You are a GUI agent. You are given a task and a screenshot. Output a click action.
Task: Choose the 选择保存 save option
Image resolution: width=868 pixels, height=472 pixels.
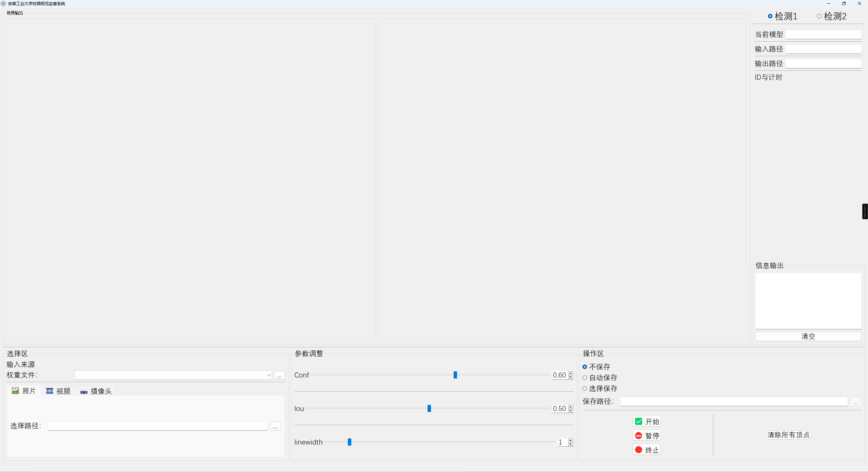coord(600,388)
